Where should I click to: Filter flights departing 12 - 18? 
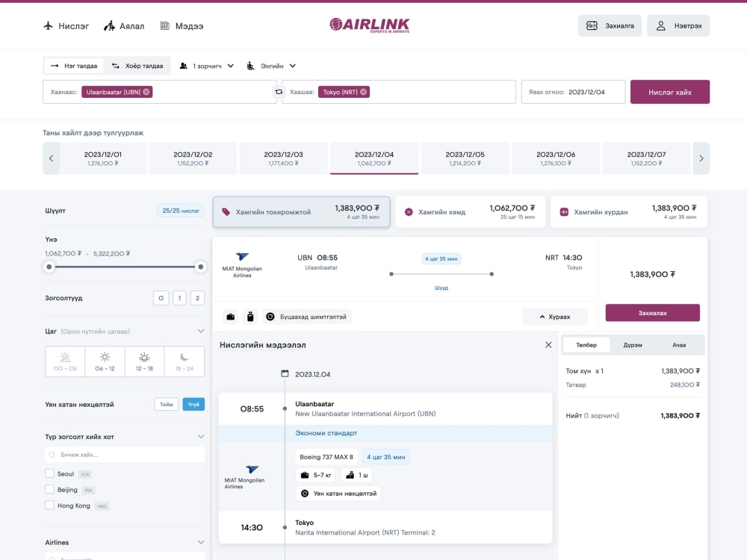point(144,361)
